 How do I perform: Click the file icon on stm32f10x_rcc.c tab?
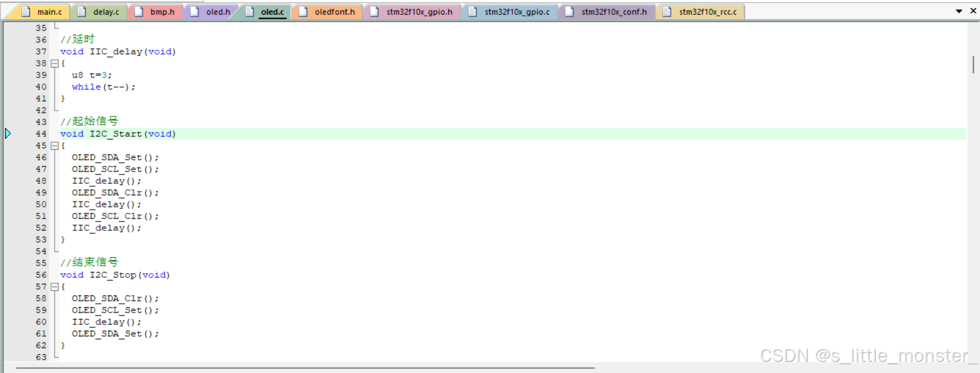click(x=667, y=12)
